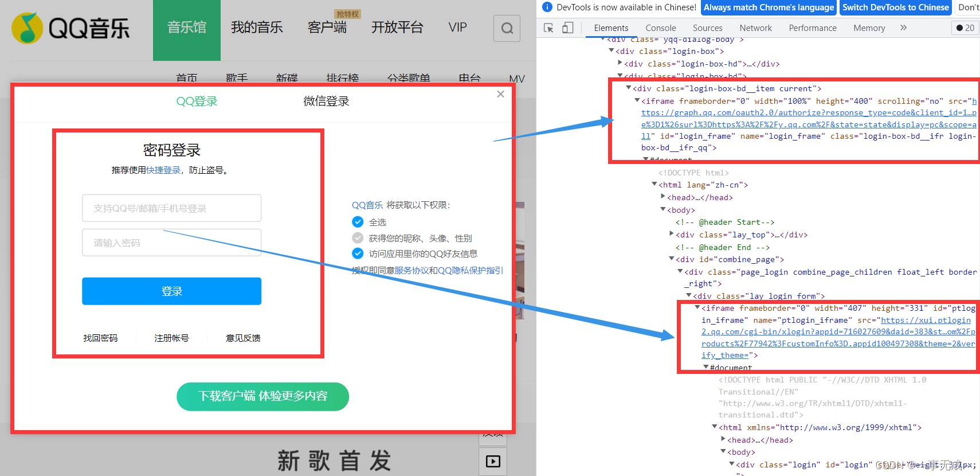Viewport: 980px width, 476px height.
Task: Open the QQ隐私保护指引 link
Action: pos(471,270)
